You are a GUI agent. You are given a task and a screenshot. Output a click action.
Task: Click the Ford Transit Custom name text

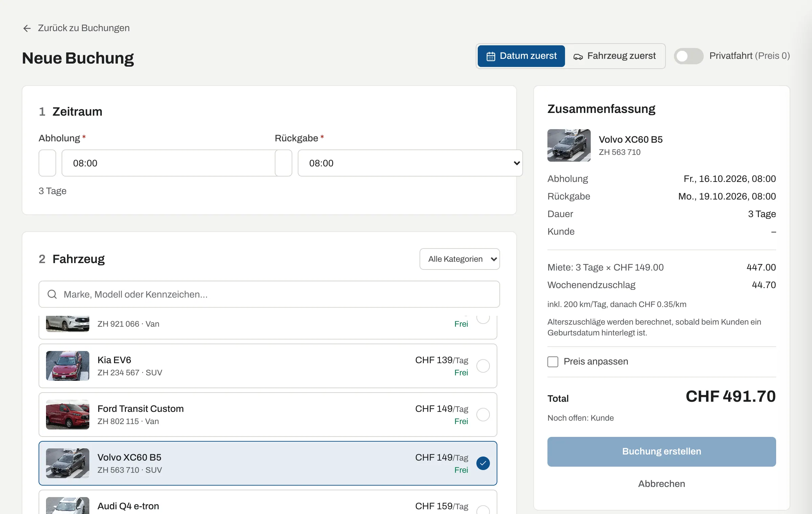pos(140,409)
